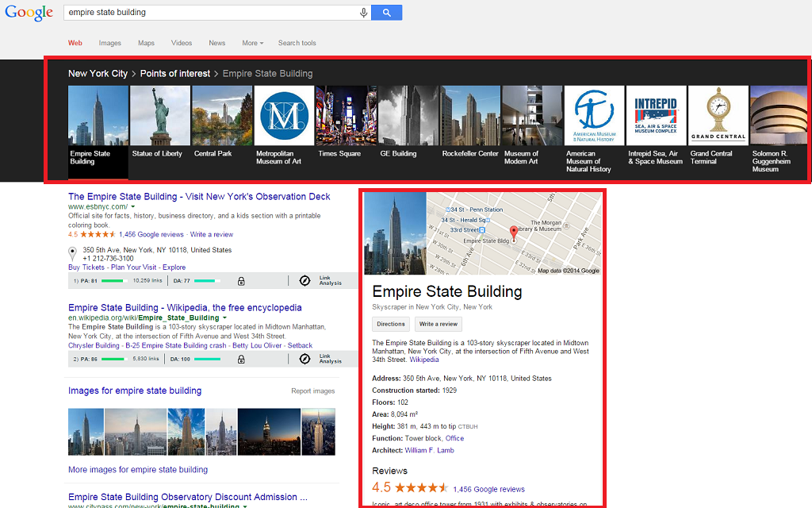Select Grand Central Terminal thumbnail

click(718, 116)
